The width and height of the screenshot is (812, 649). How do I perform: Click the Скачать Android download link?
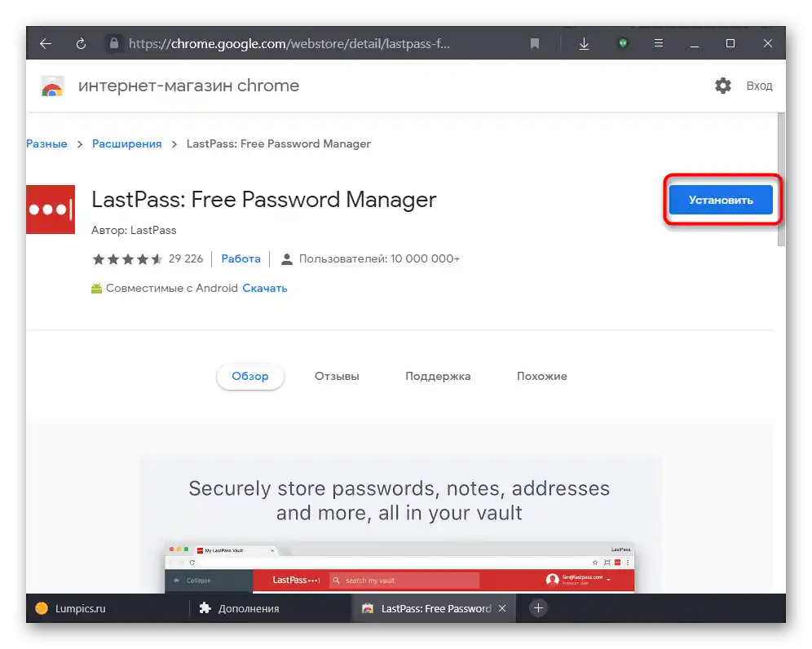click(x=265, y=289)
